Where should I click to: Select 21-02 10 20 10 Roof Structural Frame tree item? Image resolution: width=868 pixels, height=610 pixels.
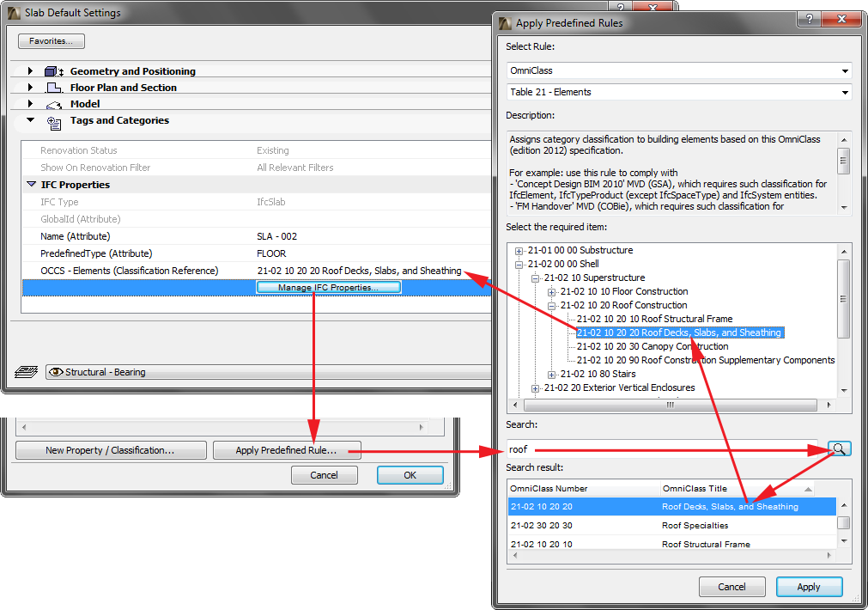(x=654, y=319)
